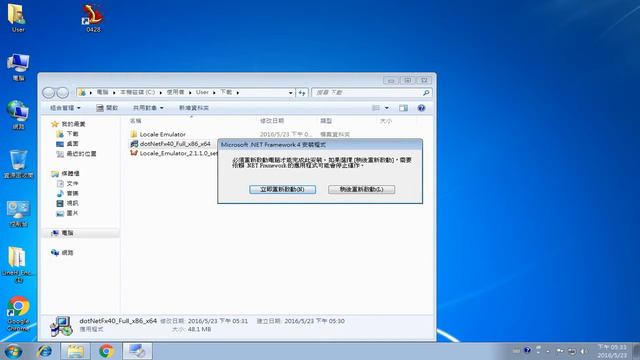The height and width of the screenshot is (360, 640).
Task: Open the 0428 desktop shortcut
Action: click(x=93, y=18)
